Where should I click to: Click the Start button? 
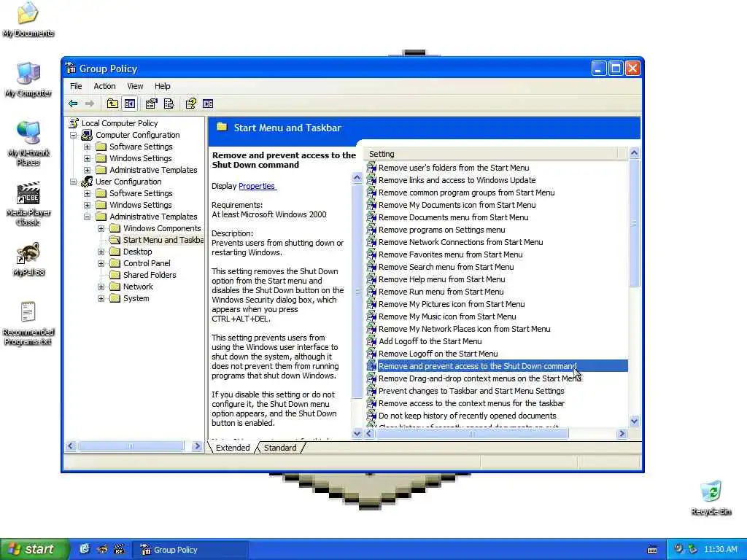coord(34,550)
